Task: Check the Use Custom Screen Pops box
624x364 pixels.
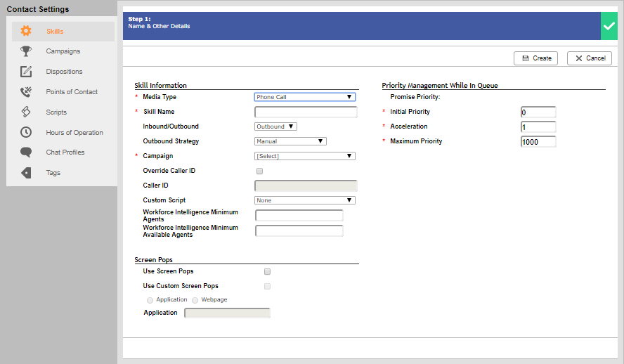Action: coord(268,287)
